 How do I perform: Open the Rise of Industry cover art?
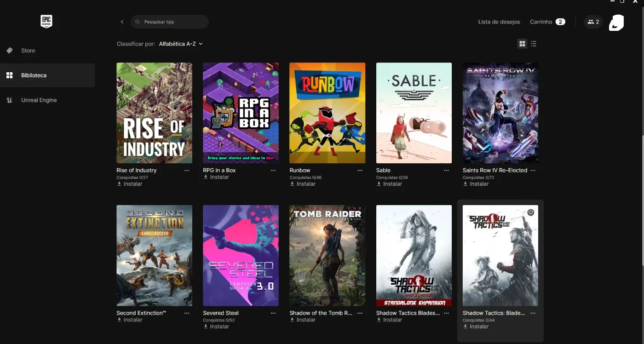[x=155, y=113]
